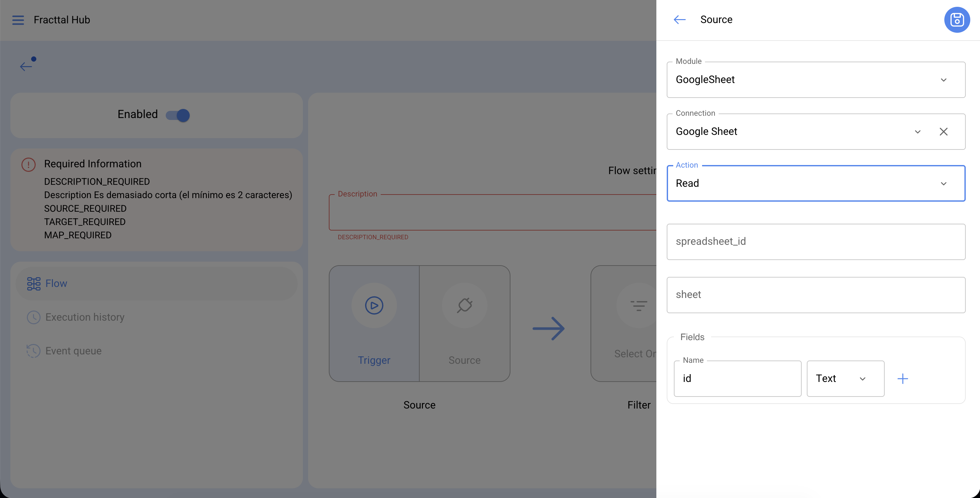Click the spreadsheet_id input field
The width and height of the screenshot is (980, 498).
coord(815,242)
